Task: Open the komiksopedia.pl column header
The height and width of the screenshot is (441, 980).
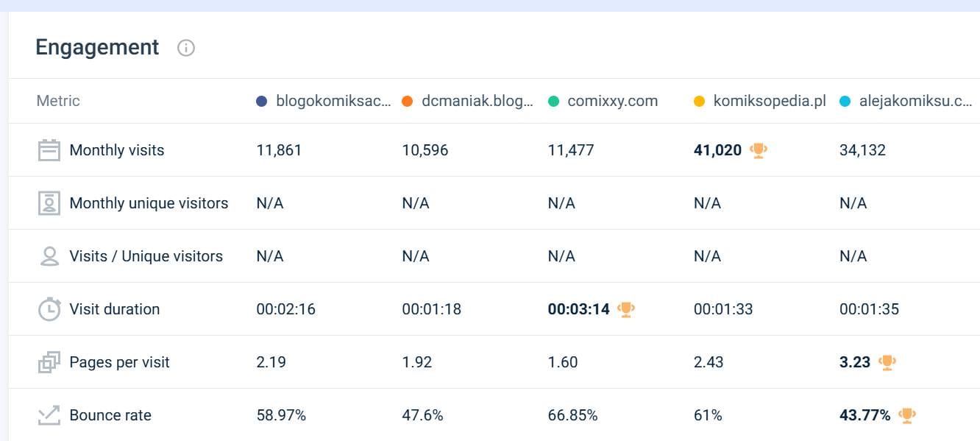Action: click(769, 102)
